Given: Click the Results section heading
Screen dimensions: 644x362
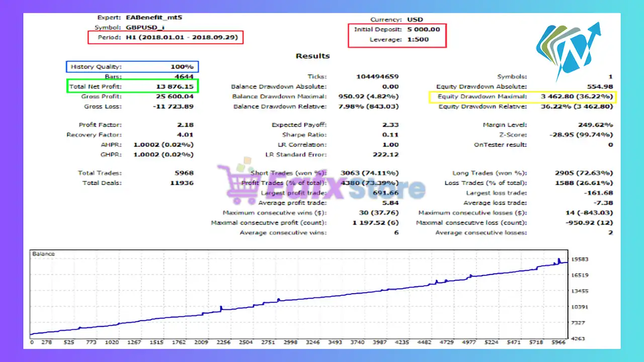Looking at the screenshot, I should click(312, 56).
